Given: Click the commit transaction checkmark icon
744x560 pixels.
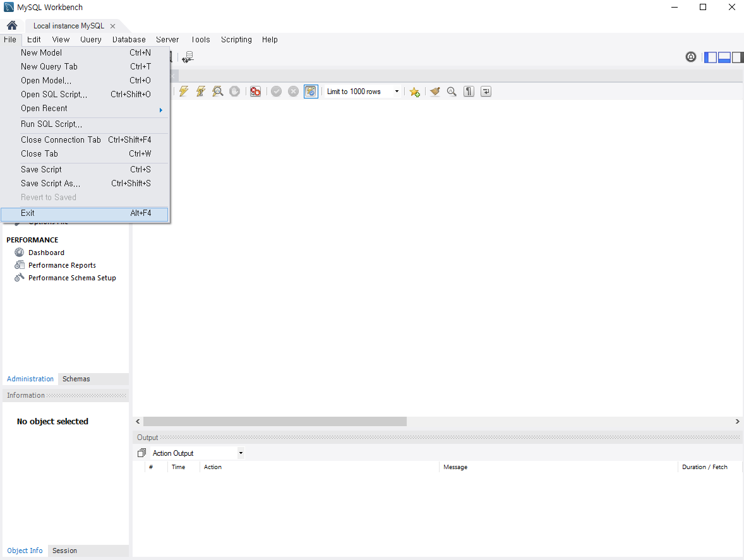Looking at the screenshot, I should point(276,92).
